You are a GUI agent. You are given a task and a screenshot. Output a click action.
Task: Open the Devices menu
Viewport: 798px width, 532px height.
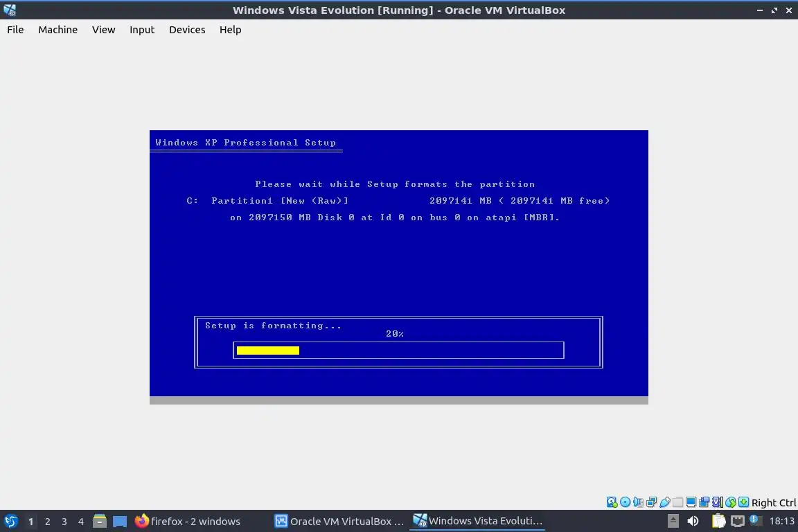[187, 30]
